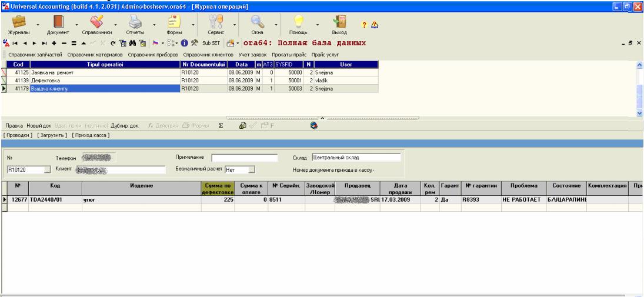Click the plus add record icon

[x=54, y=43]
